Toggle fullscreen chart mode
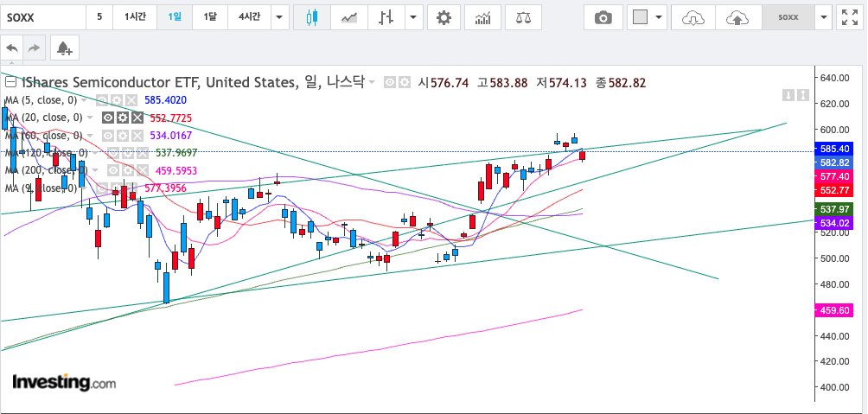 [x=850, y=17]
